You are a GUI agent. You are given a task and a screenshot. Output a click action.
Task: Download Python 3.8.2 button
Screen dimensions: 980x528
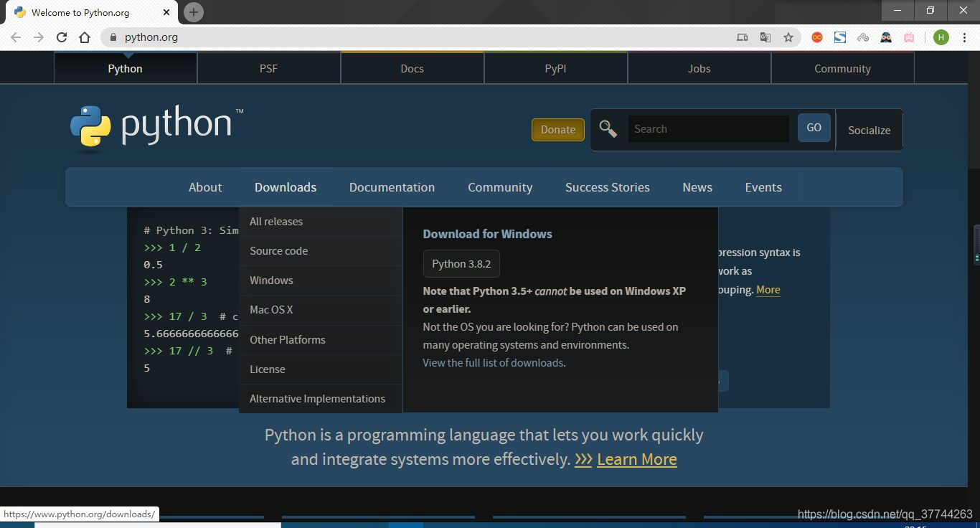pos(461,263)
